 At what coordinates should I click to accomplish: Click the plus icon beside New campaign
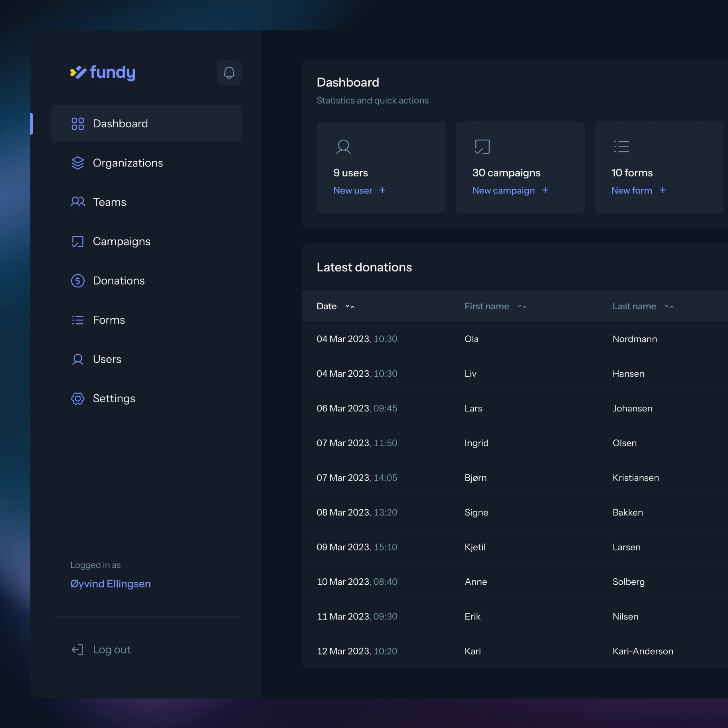coord(545,190)
